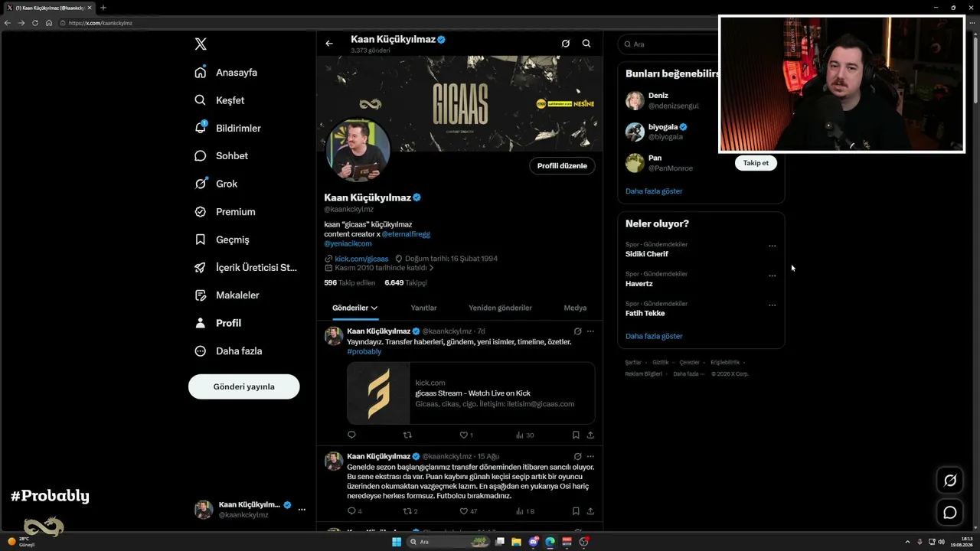Open floating Grok button
The width and height of the screenshot is (980, 551).
point(950,481)
